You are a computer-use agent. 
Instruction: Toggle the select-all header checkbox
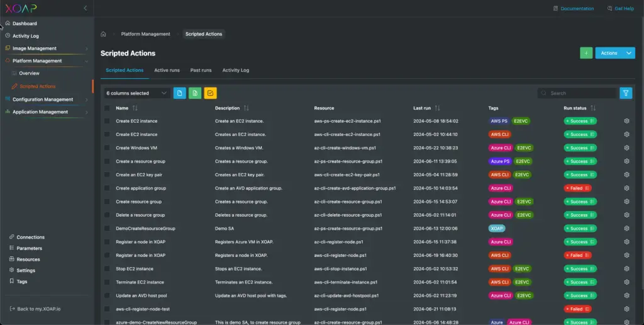(107, 108)
